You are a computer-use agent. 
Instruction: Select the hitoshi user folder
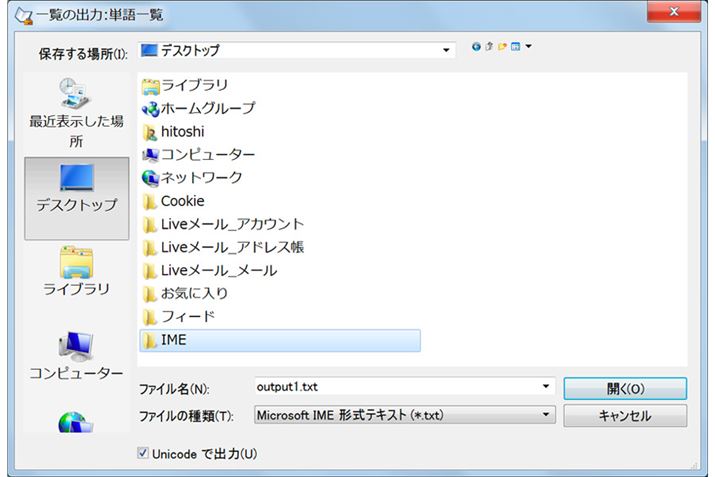(x=173, y=132)
